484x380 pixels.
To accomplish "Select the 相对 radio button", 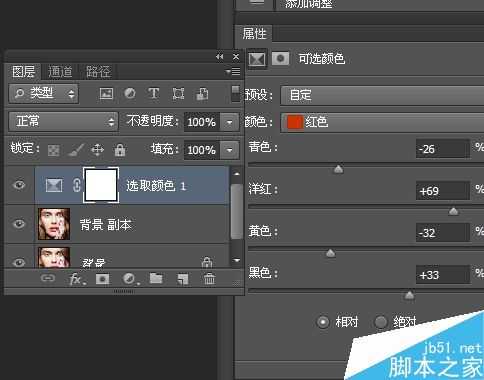I will click(x=323, y=322).
